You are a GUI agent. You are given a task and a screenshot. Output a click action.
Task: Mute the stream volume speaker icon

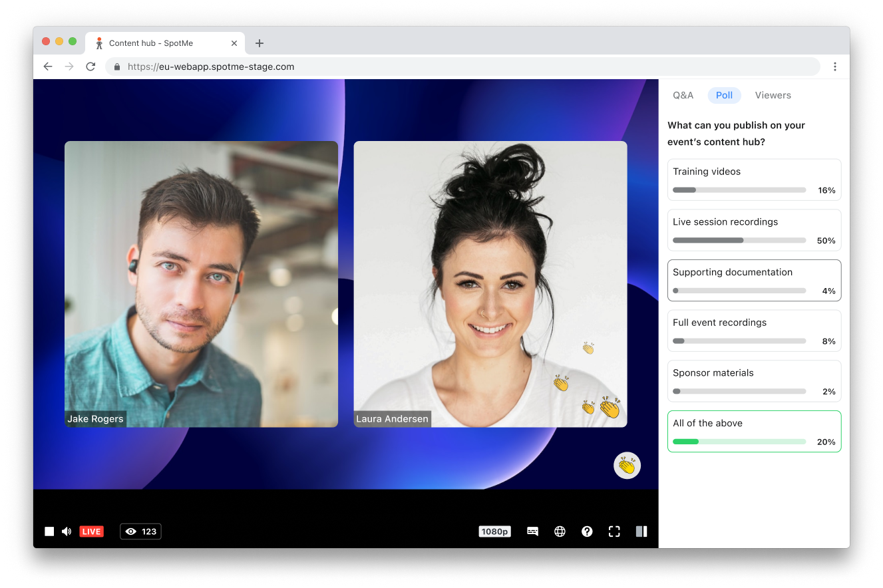pyautogui.click(x=67, y=531)
